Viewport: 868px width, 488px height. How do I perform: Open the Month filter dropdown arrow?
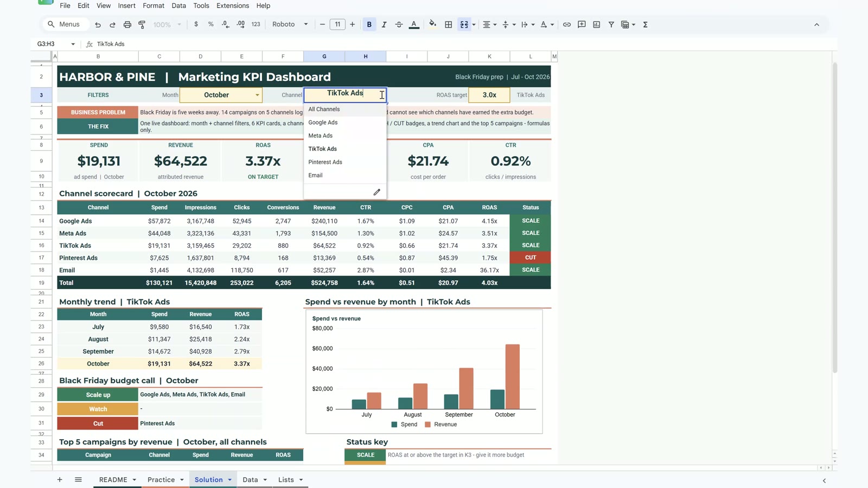point(257,95)
